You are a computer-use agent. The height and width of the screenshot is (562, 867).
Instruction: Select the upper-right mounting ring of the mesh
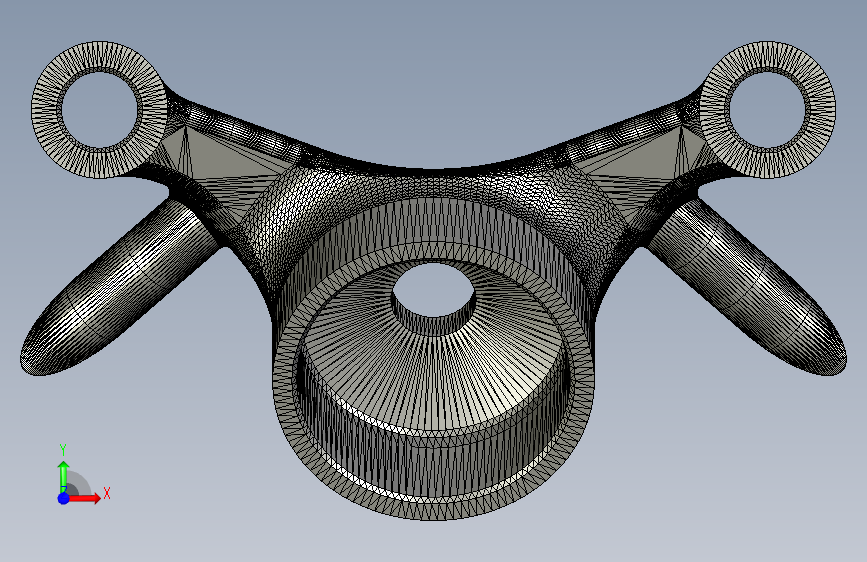click(767, 110)
